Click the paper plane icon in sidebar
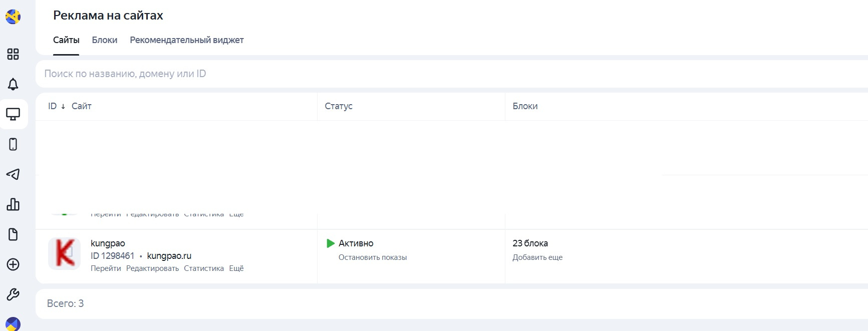868x331 pixels. pyautogui.click(x=13, y=174)
